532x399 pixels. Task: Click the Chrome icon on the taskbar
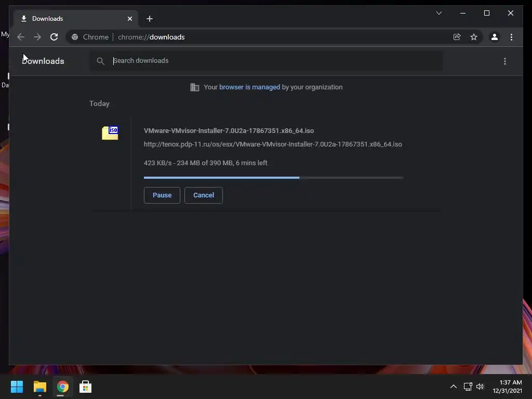62,387
